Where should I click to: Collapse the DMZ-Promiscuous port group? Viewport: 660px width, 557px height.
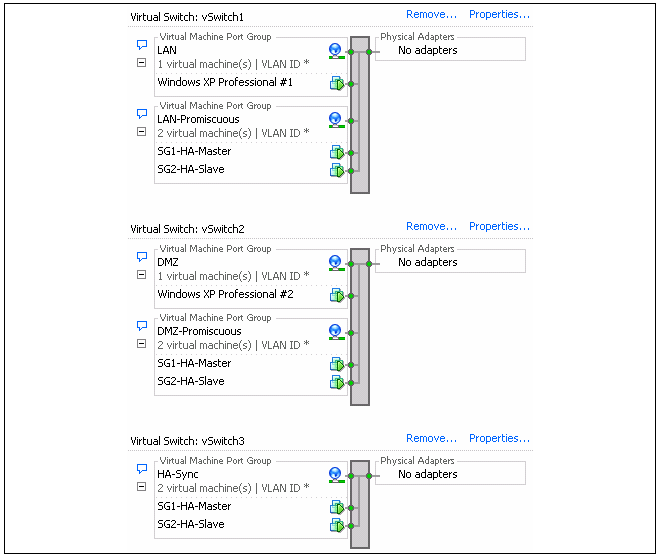pyautogui.click(x=141, y=344)
